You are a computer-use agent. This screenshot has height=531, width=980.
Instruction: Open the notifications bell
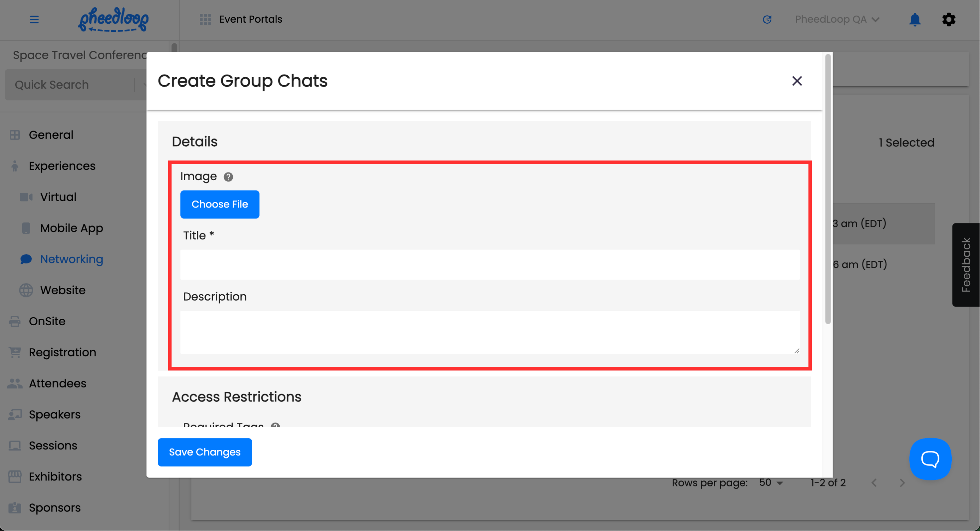coord(915,19)
